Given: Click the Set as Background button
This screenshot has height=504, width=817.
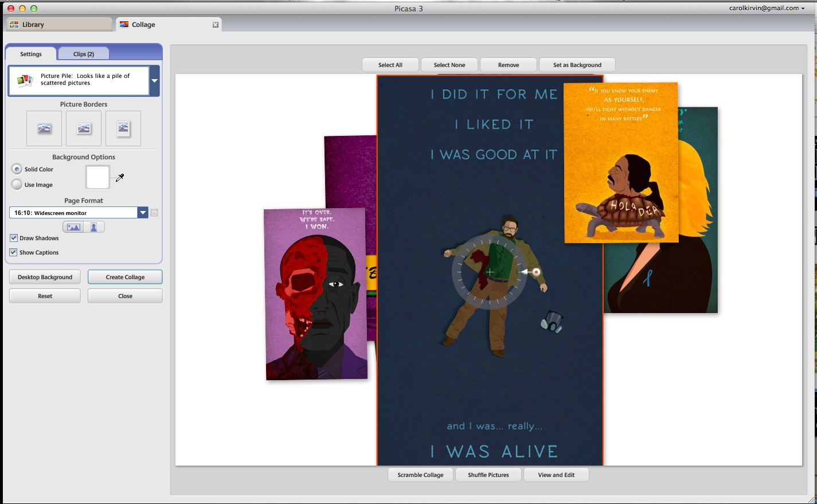Looking at the screenshot, I should click(x=577, y=65).
